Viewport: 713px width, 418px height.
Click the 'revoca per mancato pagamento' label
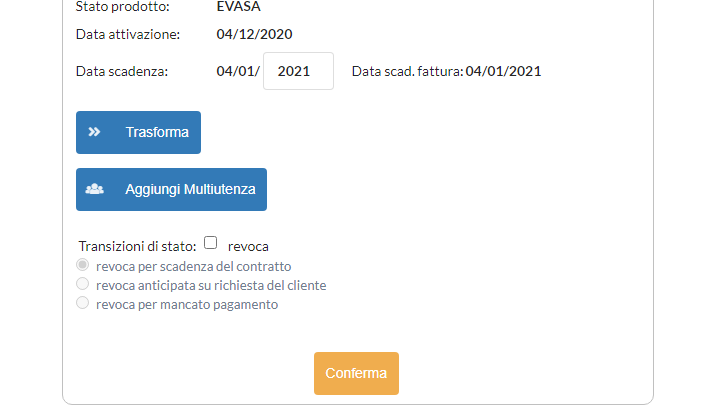(x=187, y=305)
